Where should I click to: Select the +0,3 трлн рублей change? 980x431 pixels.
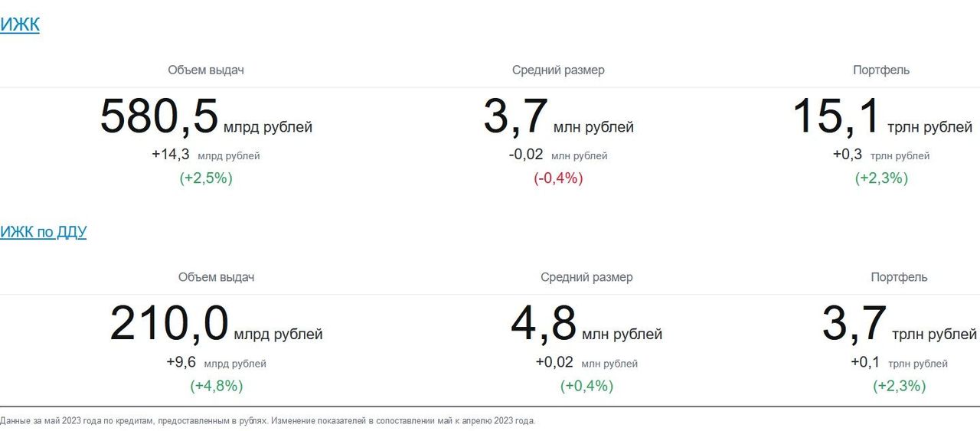(x=881, y=155)
